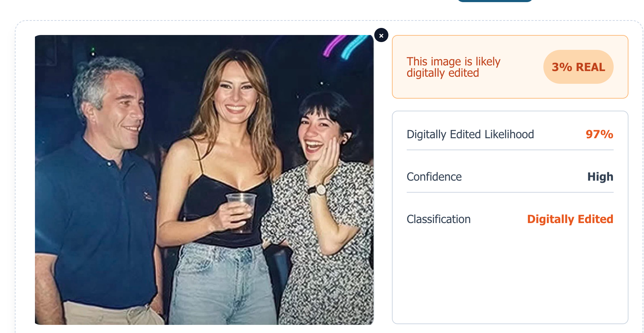Click the "High" confidence value
644x333 pixels.
pos(600,177)
